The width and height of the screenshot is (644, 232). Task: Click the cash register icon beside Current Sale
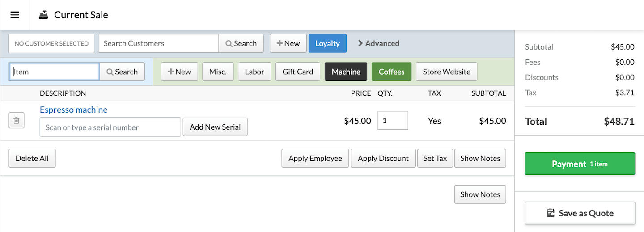coord(43,15)
